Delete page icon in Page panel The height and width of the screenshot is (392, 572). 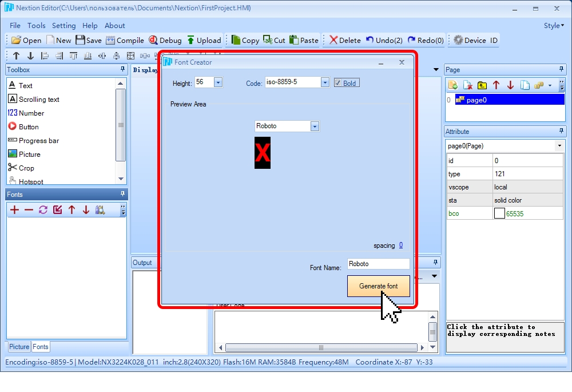(x=468, y=85)
